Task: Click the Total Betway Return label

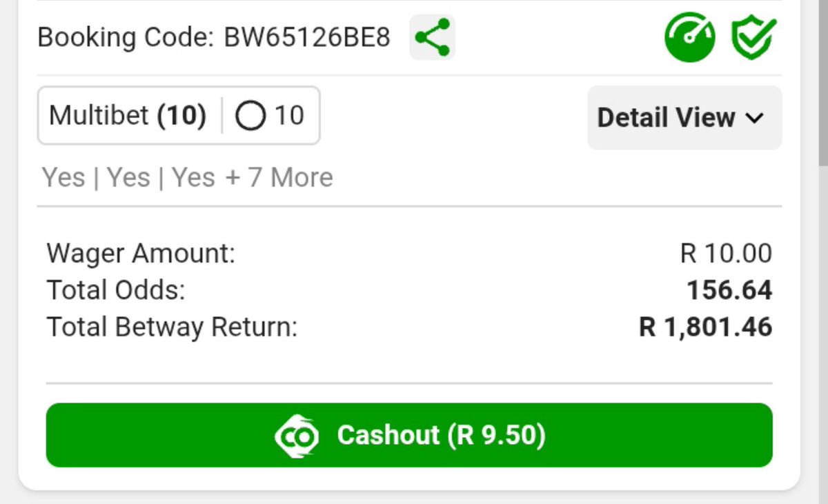Action: tap(172, 327)
